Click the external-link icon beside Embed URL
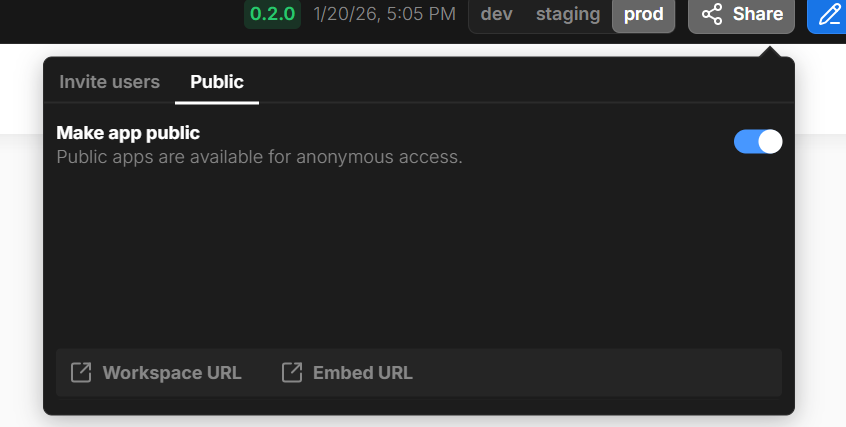 [292, 373]
